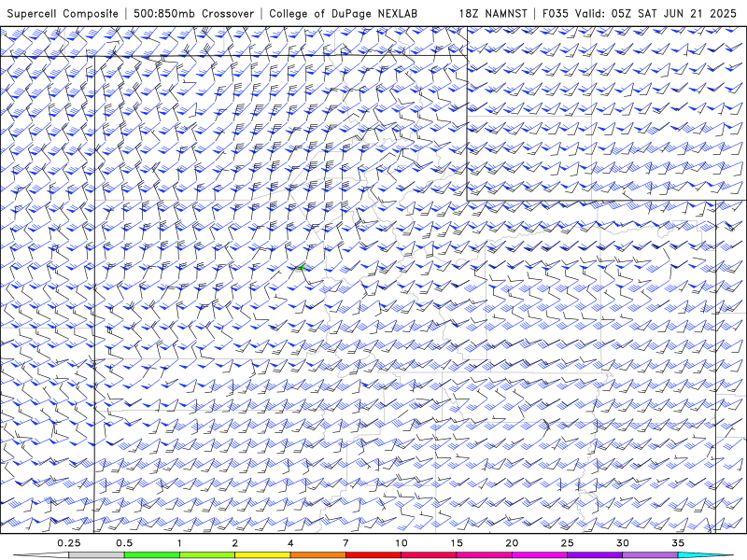Click the orange 4–7 color bar segment
Viewport: 747px width, 560px height.
pyautogui.click(x=317, y=555)
